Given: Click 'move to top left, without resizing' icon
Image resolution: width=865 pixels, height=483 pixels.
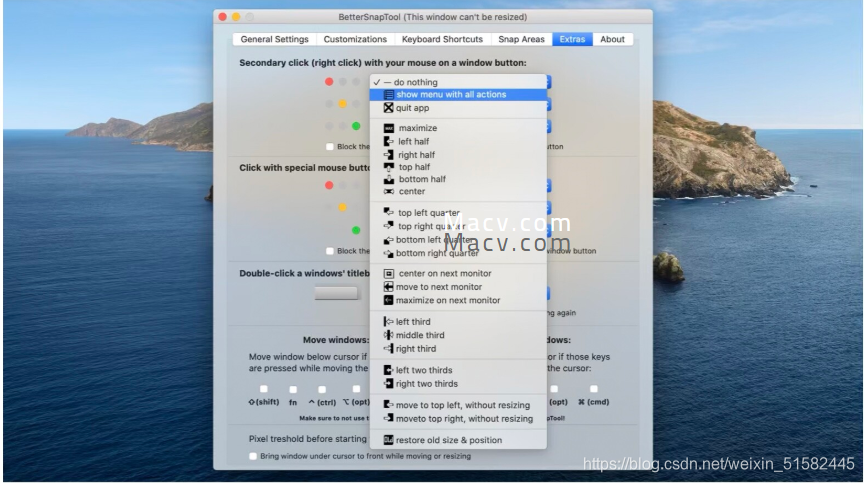Looking at the screenshot, I should point(389,405).
